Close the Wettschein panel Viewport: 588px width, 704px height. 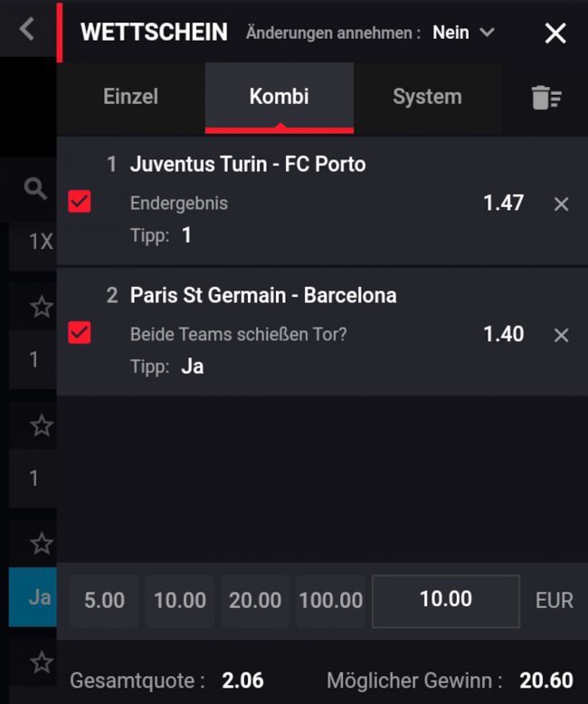(x=555, y=33)
